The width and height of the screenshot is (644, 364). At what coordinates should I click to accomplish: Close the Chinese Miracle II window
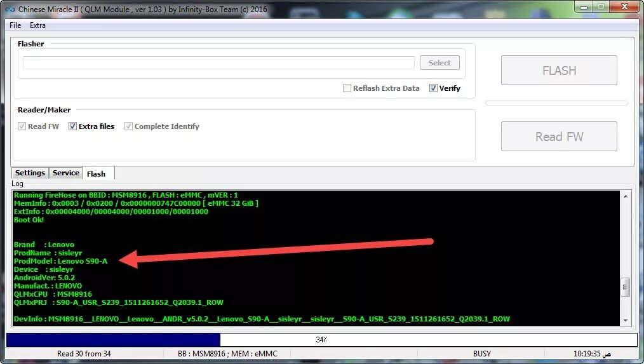coord(625,7)
